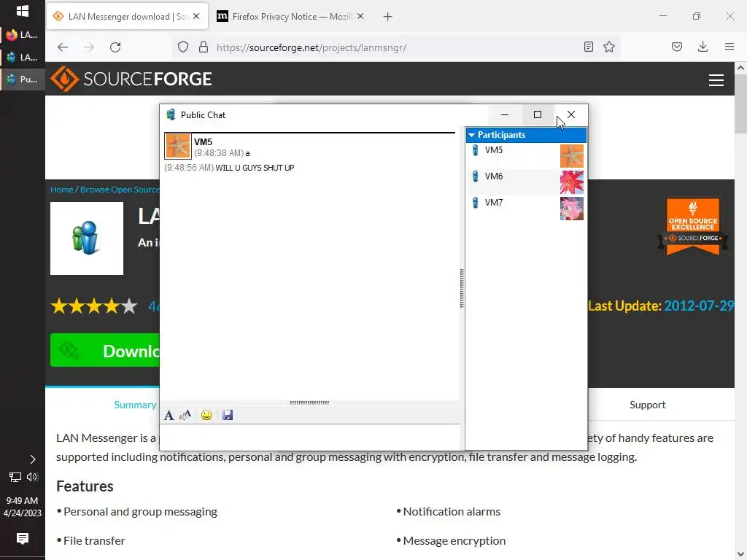The height and width of the screenshot is (560, 747).
Task: Close the LAN Messenger download tab
Action: [196, 17]
